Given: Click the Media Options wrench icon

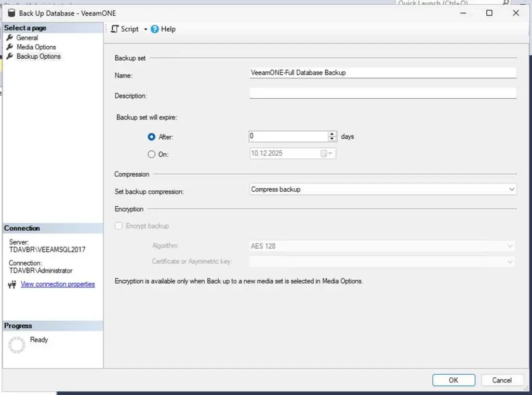Looking at the screenshot, I should point(10,47).
